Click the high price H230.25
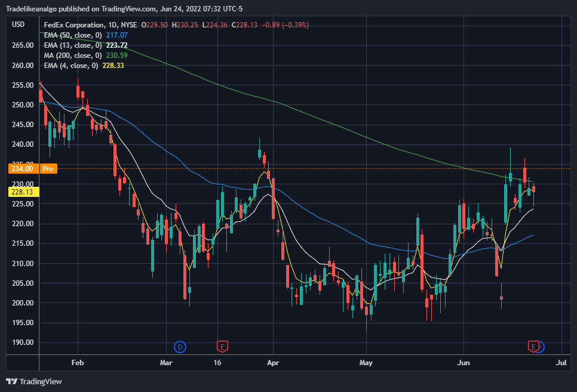The height and width of the screenshot is (392, 577). (x=185, y=25)
